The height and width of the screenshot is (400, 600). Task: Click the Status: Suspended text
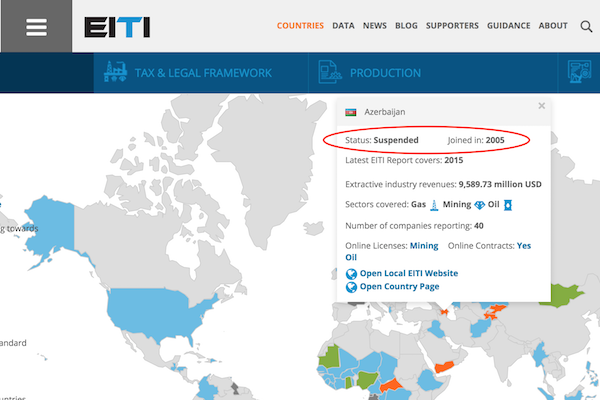(x=382, y=140)
